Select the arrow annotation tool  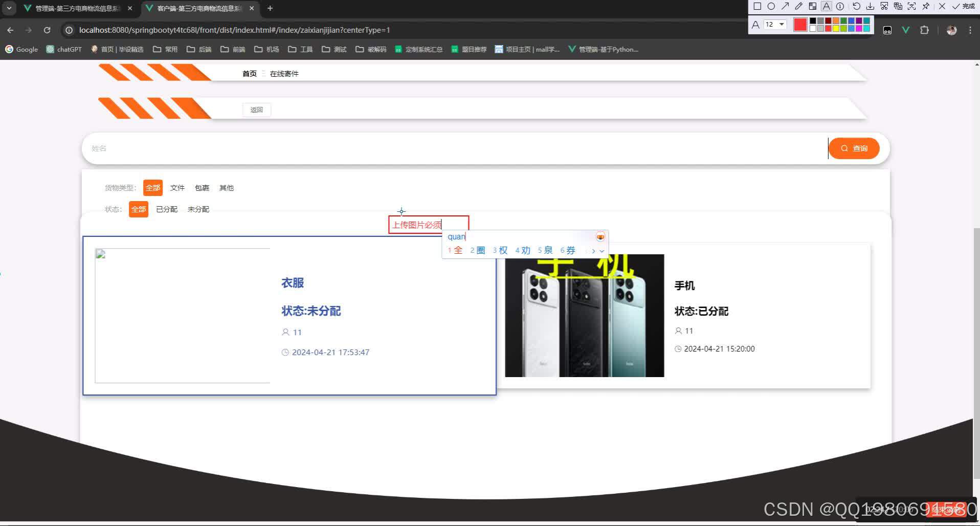[x=786, y=7]
